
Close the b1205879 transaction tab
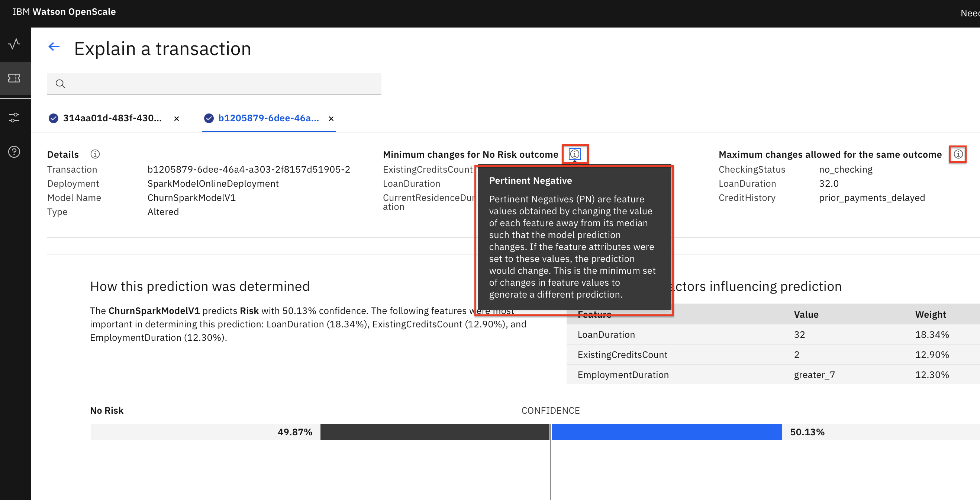point(331,118)
